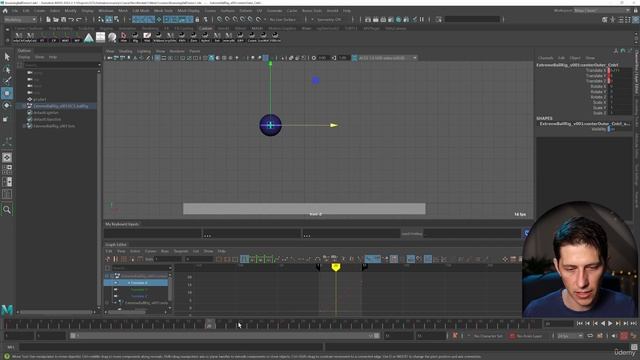Click the white square shelf icon
Screen dimensions: 640x360
click(x=100, y=37)
